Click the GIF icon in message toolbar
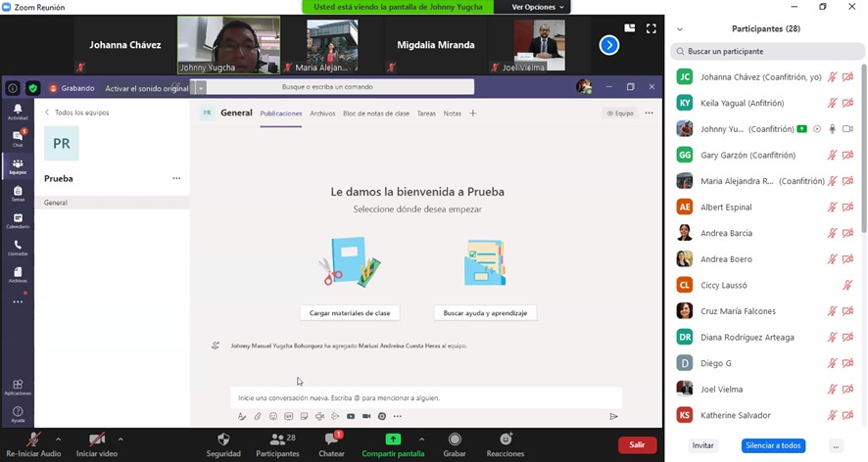 tap(288, 416)
